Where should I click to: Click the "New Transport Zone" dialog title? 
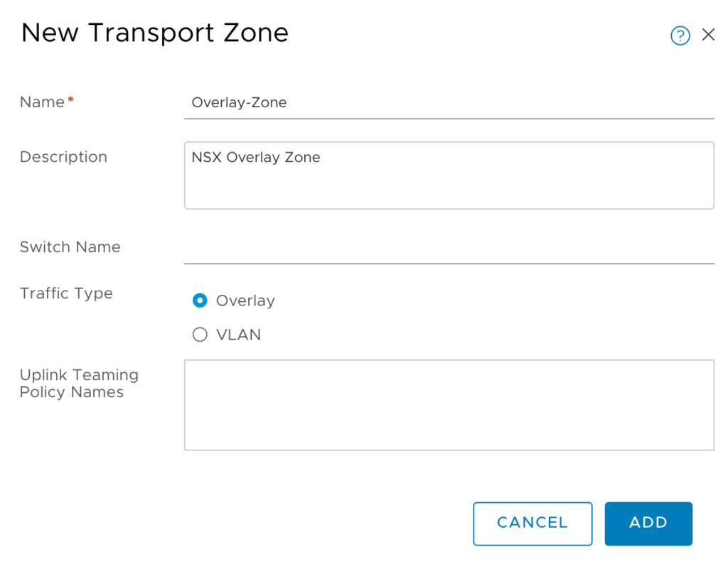click(154, 33)
